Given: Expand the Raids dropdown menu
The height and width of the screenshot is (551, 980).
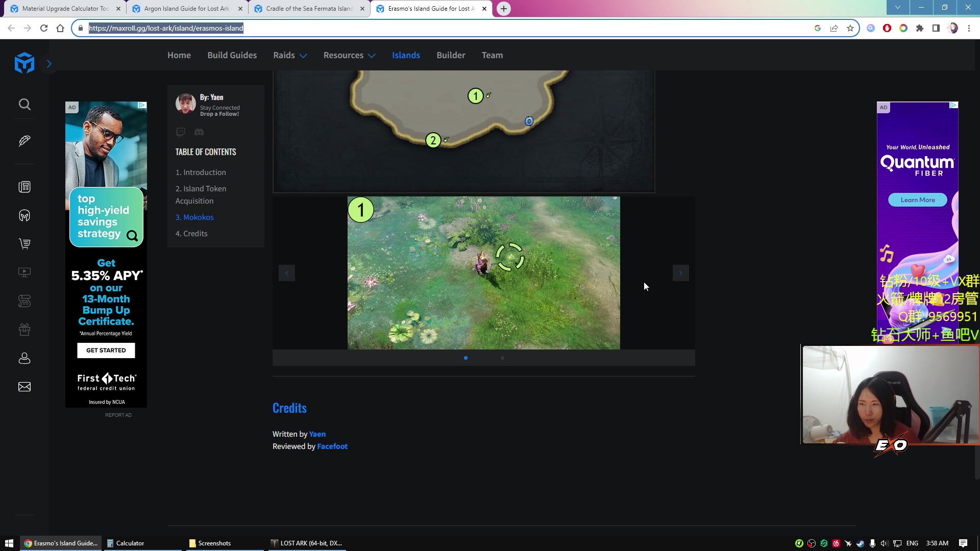Looking at the screenshot, I should pyautogui.click(x=290, y=55).
